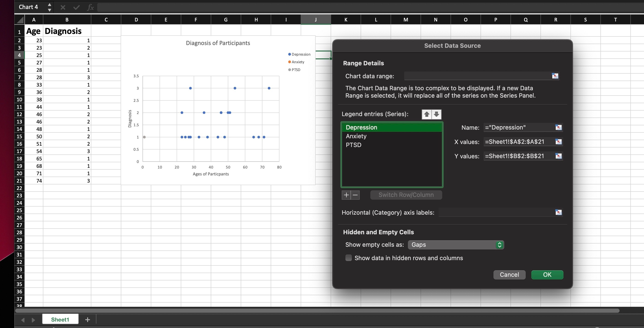Click the horizontal scrollbar at the bottom
Image resolution: width=644 pixels, height=328 pixels.
pyautogui.click(x=317, y=310)
